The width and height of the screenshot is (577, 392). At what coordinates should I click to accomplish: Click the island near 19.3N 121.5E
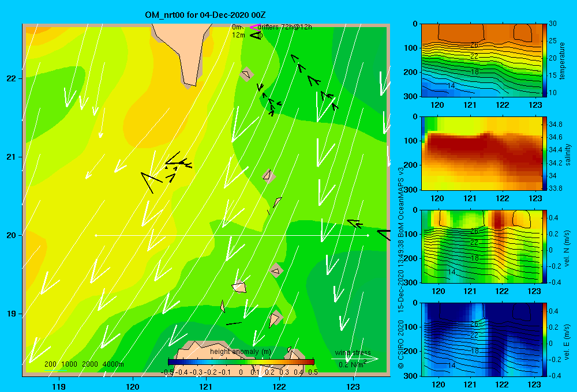pyautogui.click(x=239, y=287)
